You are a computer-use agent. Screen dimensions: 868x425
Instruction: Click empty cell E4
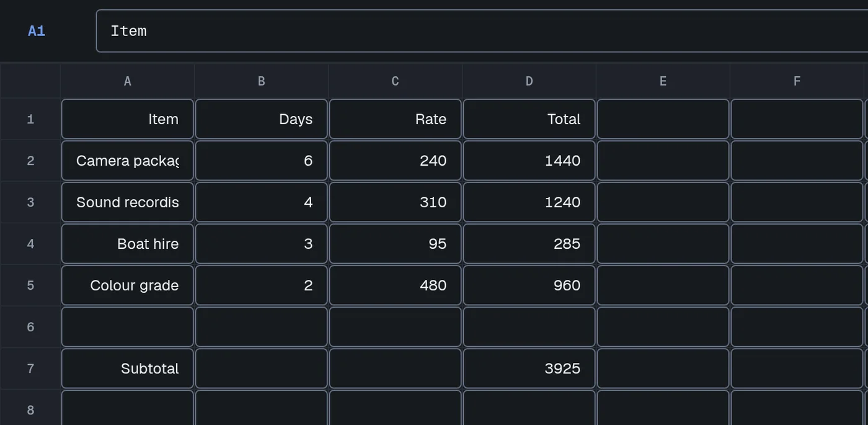(x=663, y=244)
